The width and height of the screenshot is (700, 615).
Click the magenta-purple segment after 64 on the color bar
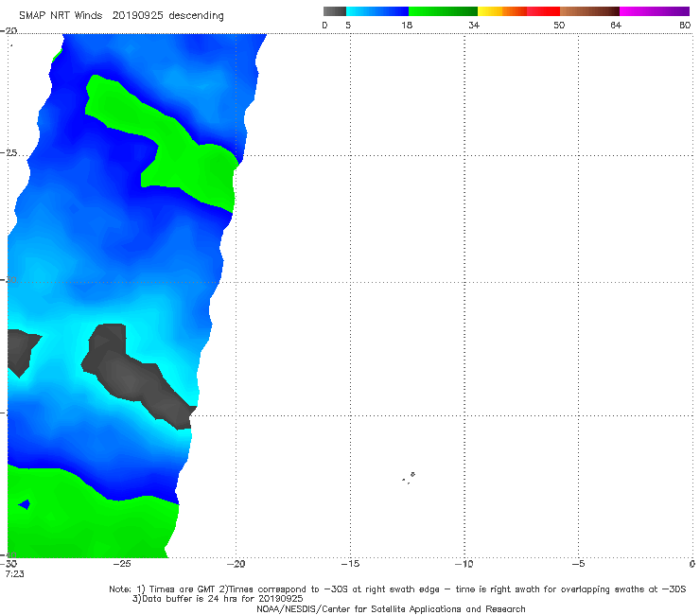click(655, 11)
